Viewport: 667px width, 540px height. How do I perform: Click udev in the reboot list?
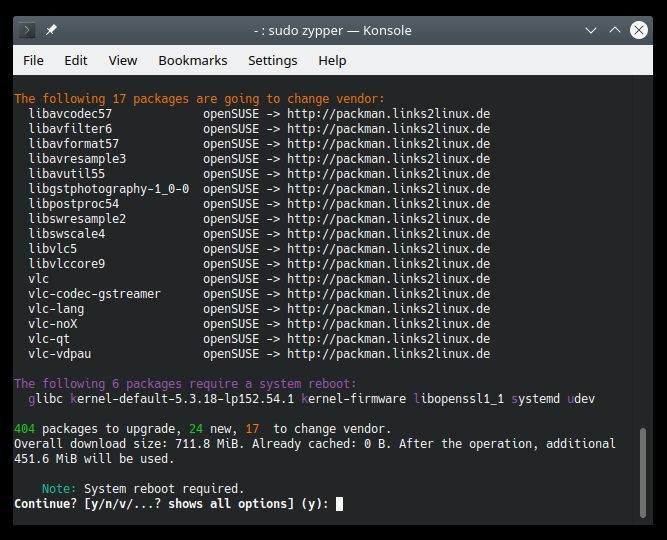point(581,399)
